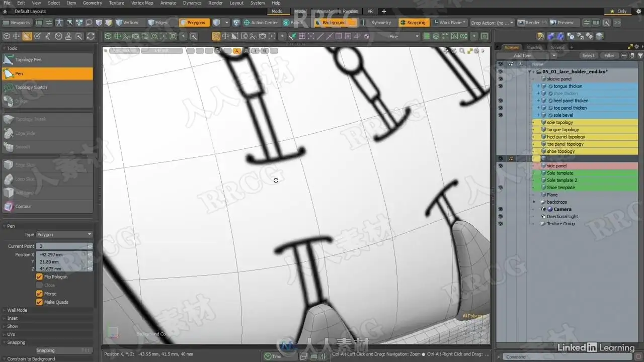Viewport: 644px width, 362px height.
Task: Expand the Inset section
Action: pos(12,318)
